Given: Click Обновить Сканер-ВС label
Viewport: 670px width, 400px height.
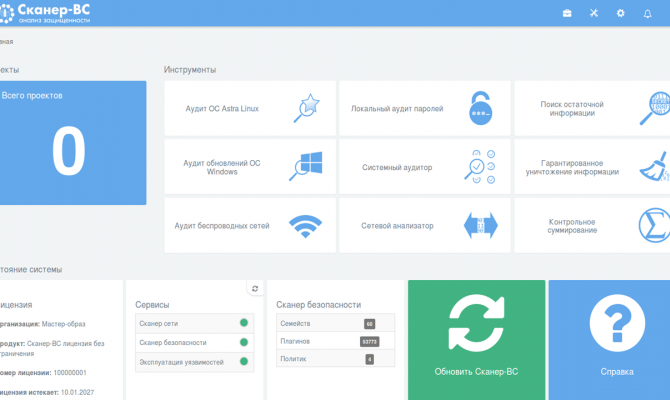Looking at the screenshot, I should click(476, 372).
